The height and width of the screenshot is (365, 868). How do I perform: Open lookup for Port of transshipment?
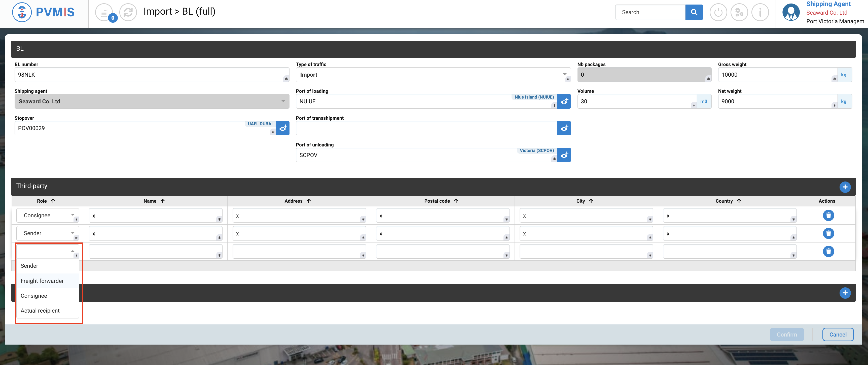(x=564, y=128)
